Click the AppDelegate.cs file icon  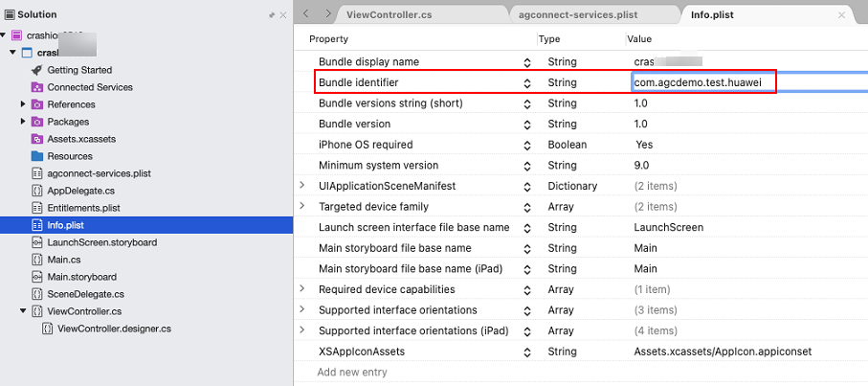[36, 191]
